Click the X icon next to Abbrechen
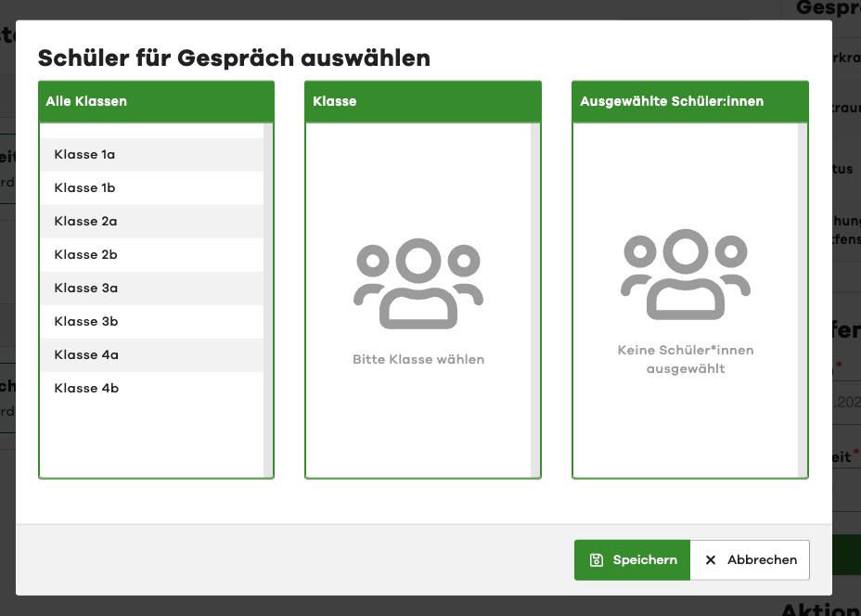Screen dimensions: 861x616 click(x=711, y=560)
